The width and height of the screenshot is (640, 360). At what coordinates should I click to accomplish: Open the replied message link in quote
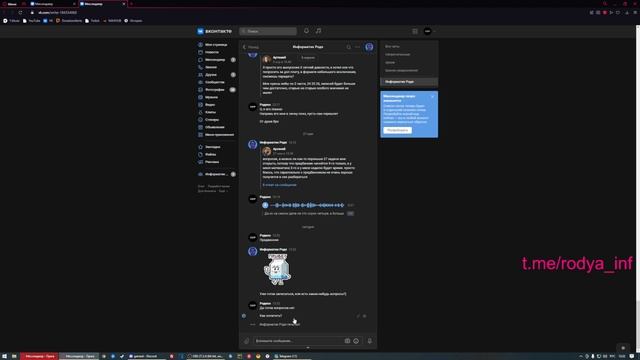point(280,185)
